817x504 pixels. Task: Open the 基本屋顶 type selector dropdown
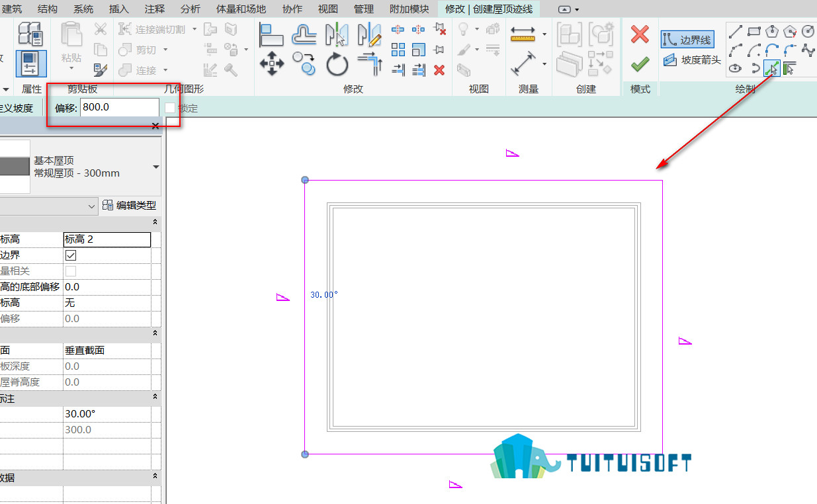(156, 167)
